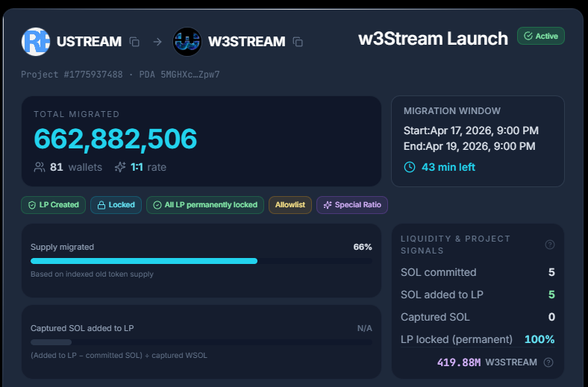
Task: Click the sparkle icon beside 1:1 rate
Action: [x=120, y=167]
